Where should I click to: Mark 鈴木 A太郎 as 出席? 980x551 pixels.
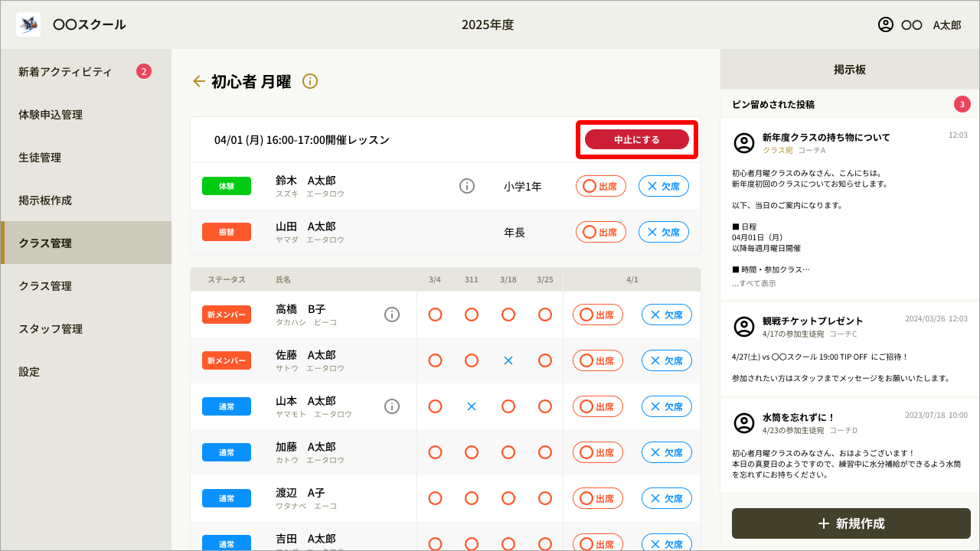(600, 186)
